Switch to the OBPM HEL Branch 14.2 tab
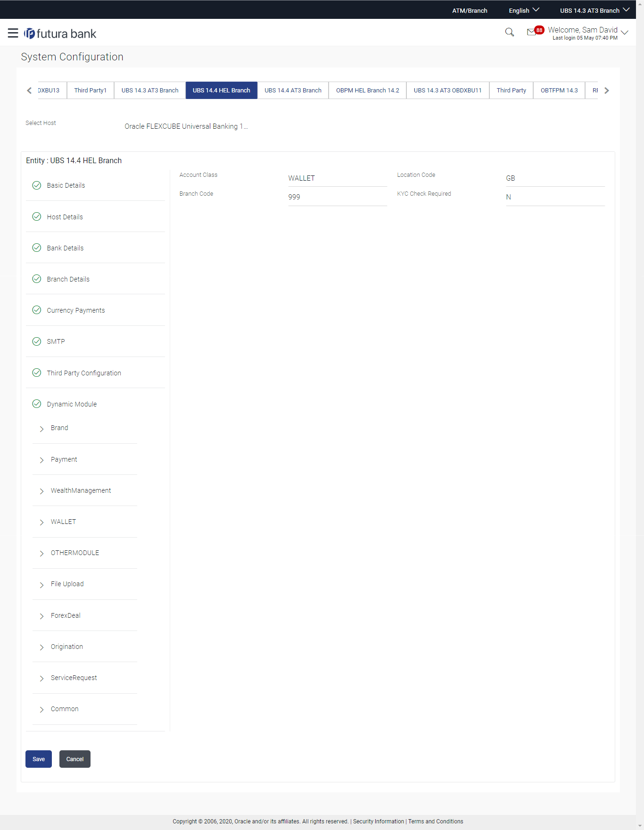This screenshot has height=830, width=644. 368,90
